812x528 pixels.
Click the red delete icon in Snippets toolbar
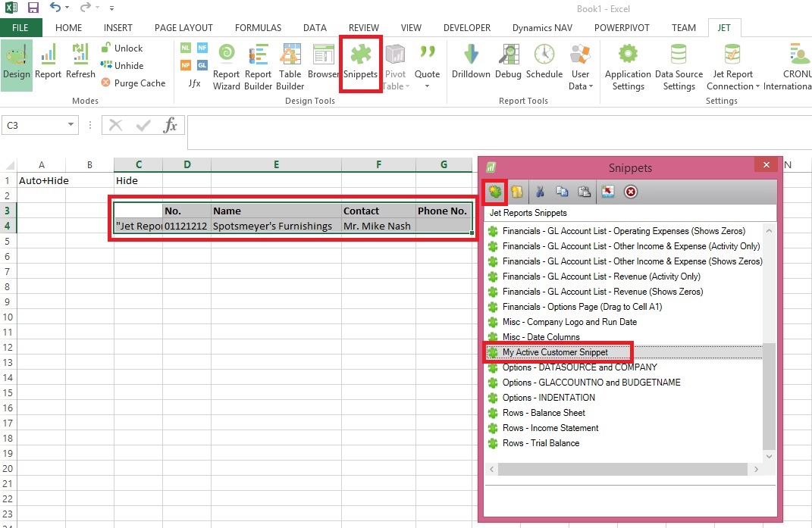(630, 192)
